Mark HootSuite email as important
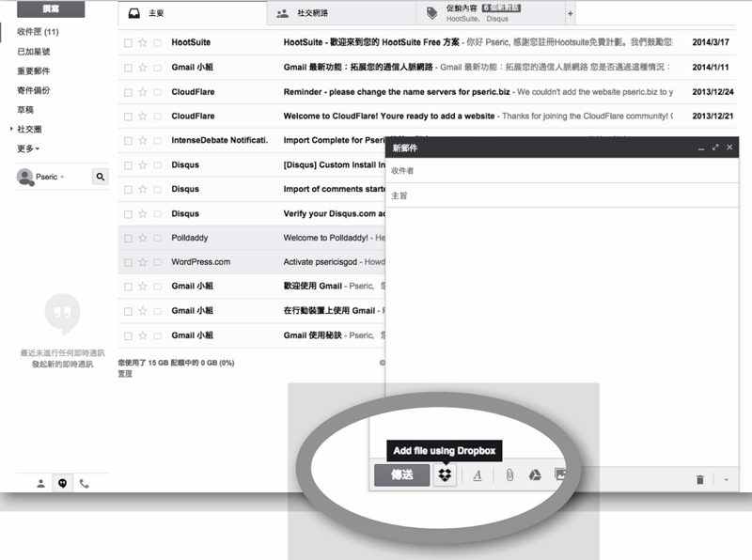752x560 pixels. [x=157, y=42]
